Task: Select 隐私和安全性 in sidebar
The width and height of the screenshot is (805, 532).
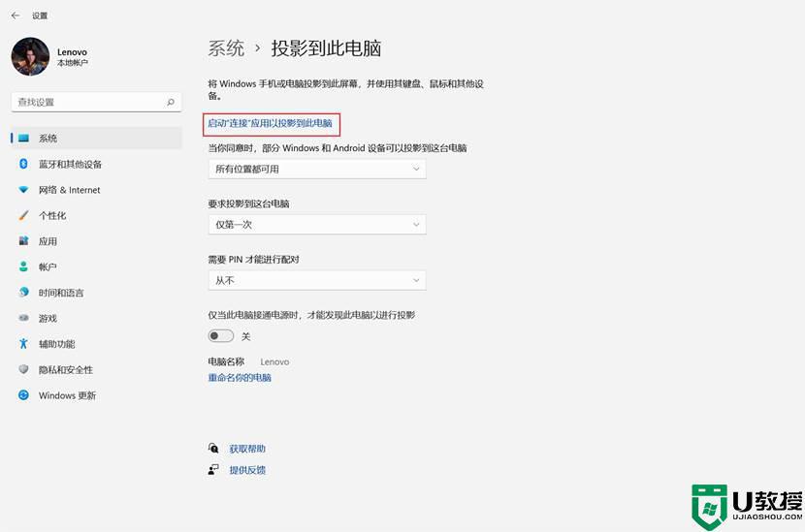Action: (x=96, y=369)
